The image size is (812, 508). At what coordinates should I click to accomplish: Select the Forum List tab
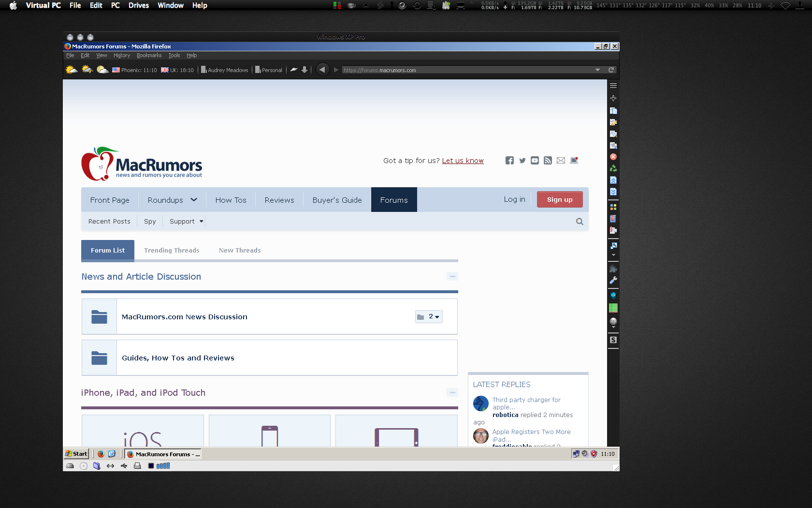(x=108, y=251)
